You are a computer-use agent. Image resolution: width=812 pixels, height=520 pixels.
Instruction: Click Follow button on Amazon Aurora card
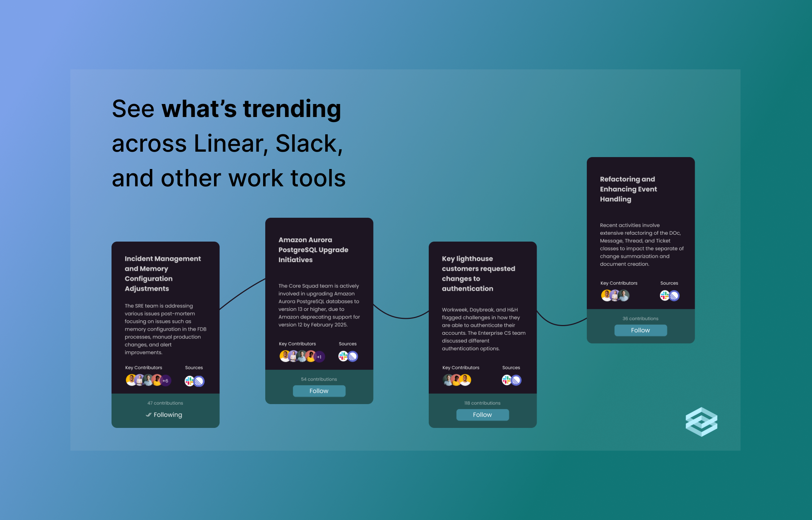318,390
